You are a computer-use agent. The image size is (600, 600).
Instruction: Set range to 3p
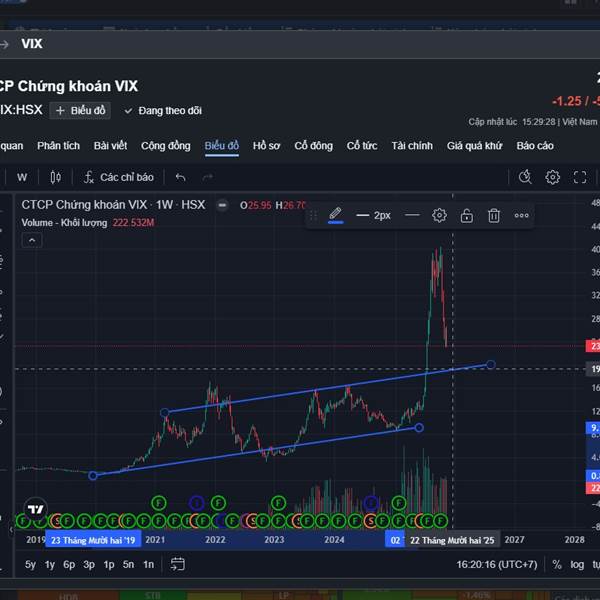(89, 564)
